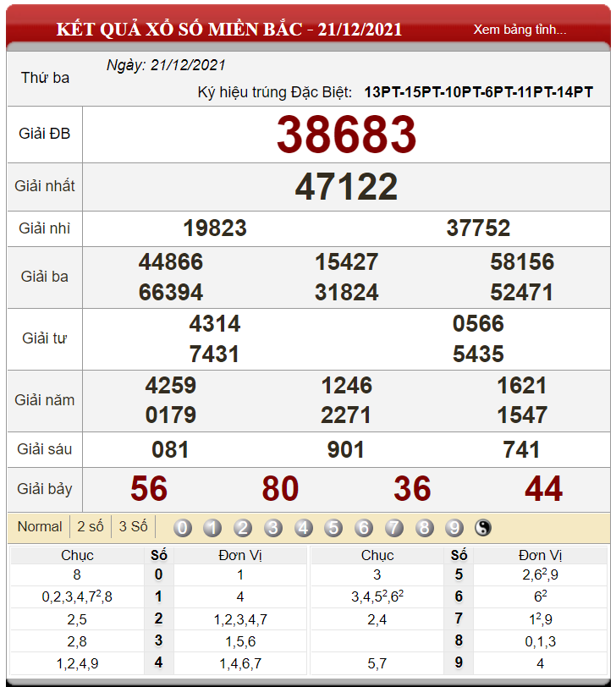The width and height of the screenshot is (616, 687).
Task: Click the digit 8 ball filter
Action: (x=424, y=528)
